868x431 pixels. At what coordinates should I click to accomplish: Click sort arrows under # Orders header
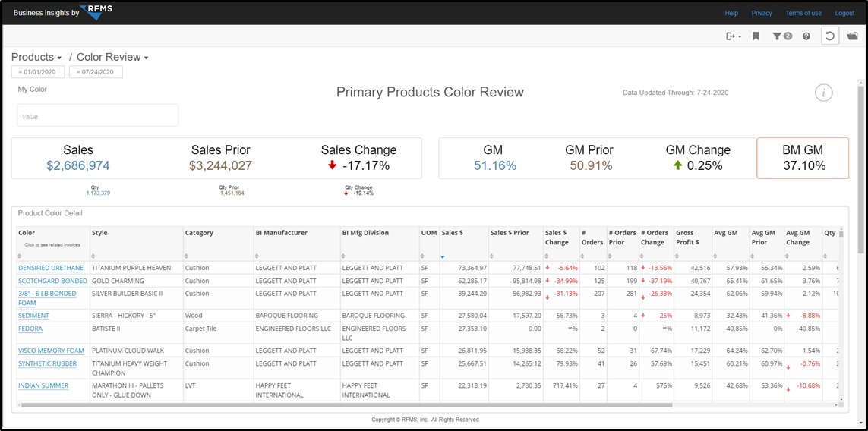(584, 256)
